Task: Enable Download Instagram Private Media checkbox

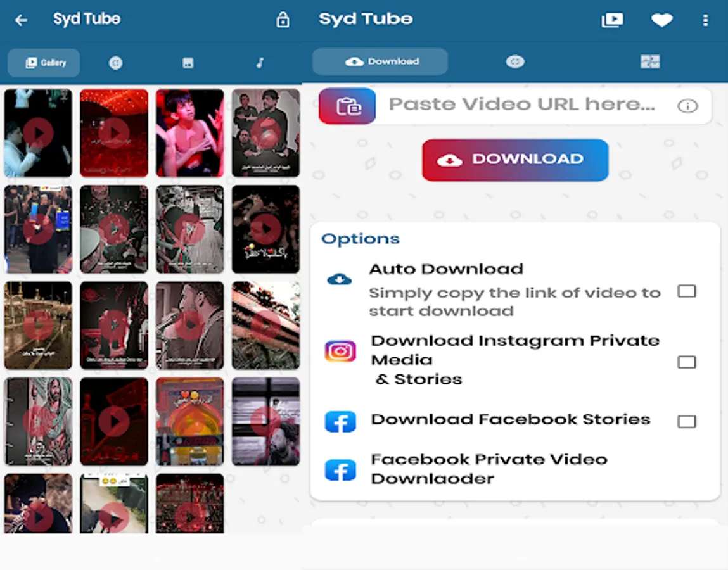Action: (x=687, y=362)
